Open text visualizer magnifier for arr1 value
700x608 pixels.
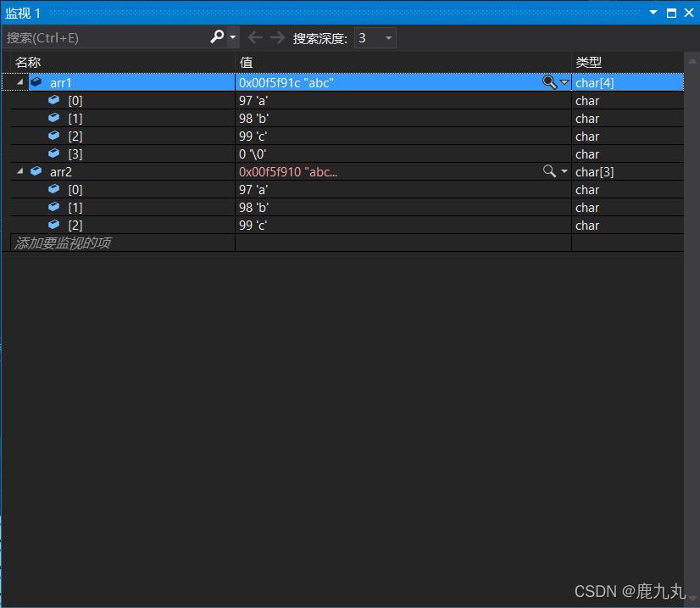click(549, 82)
